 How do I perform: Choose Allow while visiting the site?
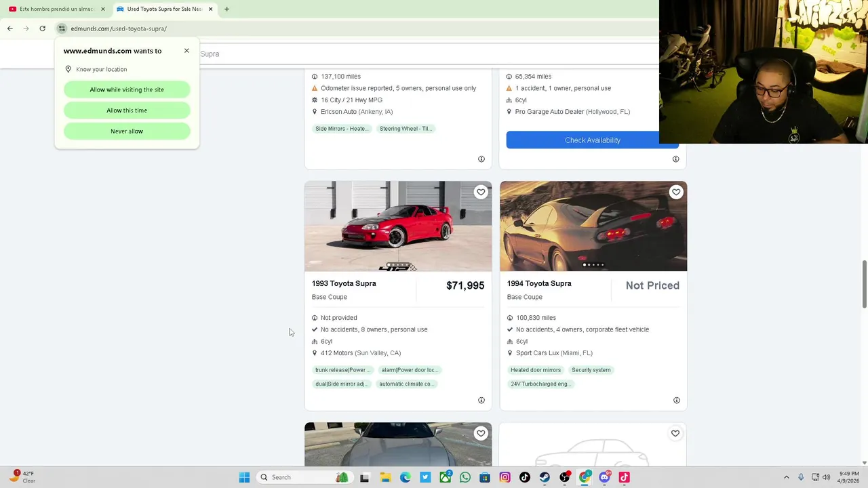click(127, 89)
